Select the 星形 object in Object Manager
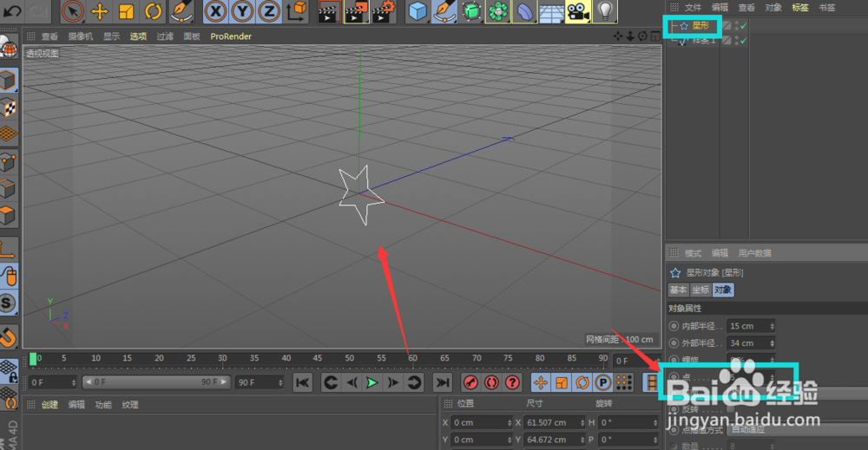This screenshot has width=868, height=450. [x=700, y=25]
